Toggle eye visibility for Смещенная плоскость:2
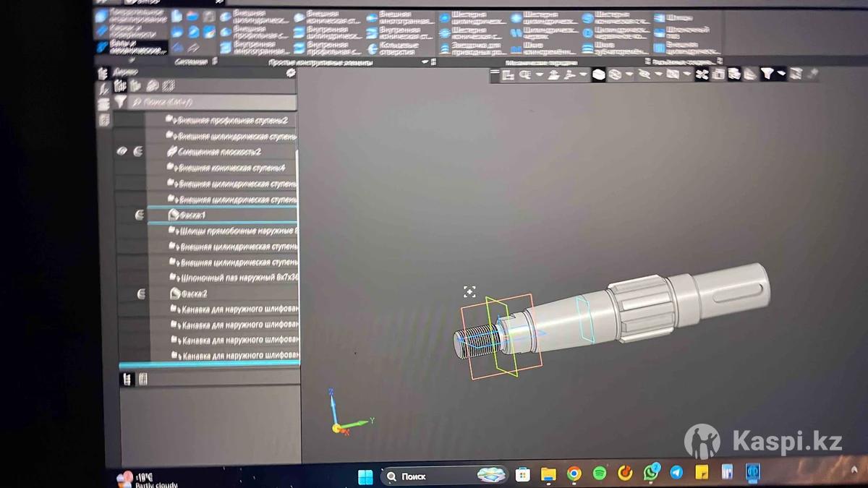 pos(122,152)
